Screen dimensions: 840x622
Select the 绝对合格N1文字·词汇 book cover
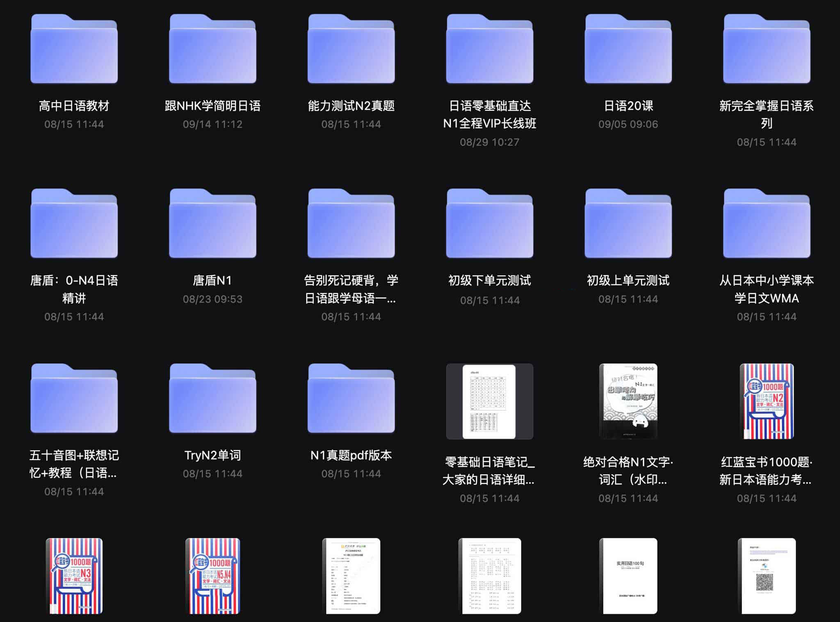click(x=628, y=401)
